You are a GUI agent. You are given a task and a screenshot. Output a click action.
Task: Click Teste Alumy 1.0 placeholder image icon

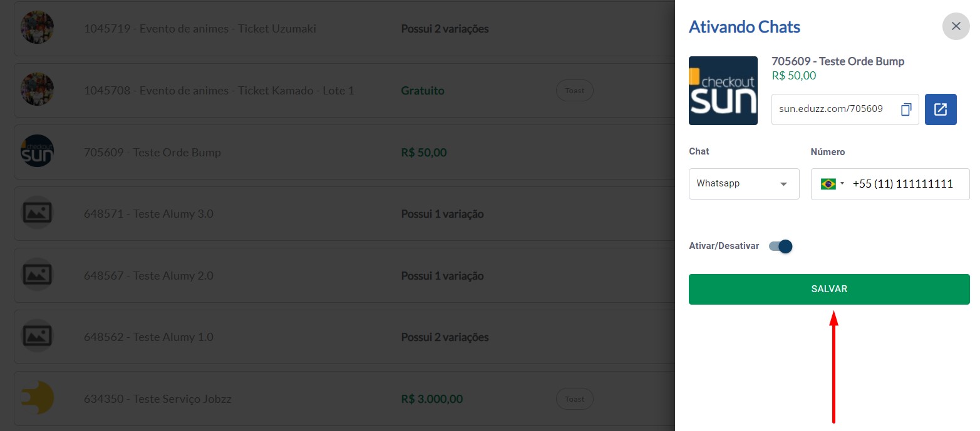coord(38,337)
